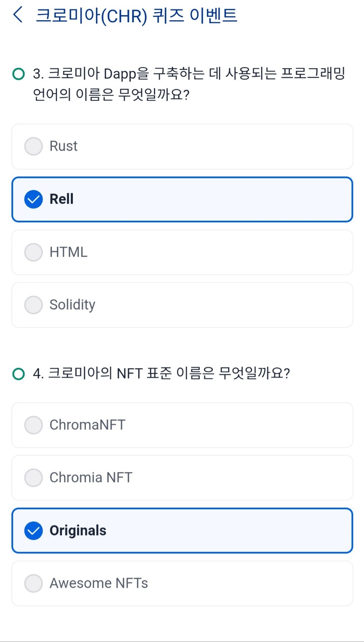
Task: Click the green circle marker of question 3
Action: (19, 74)
